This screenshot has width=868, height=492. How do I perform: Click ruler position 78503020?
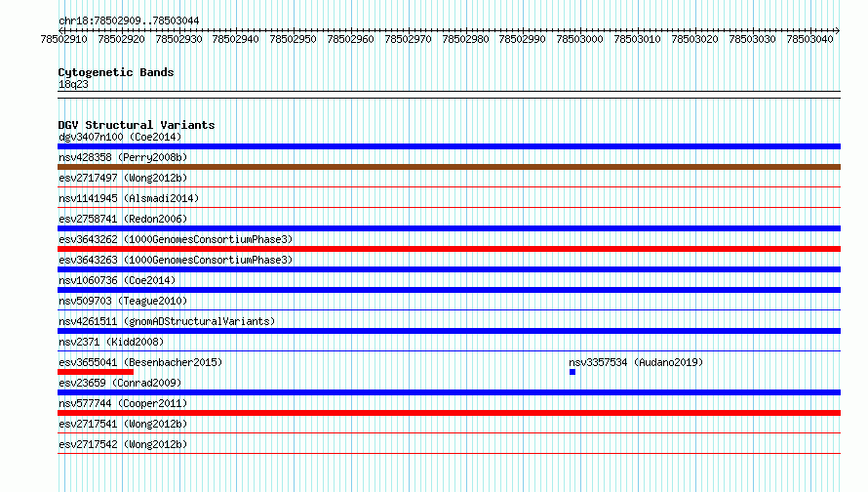point(694,39)
